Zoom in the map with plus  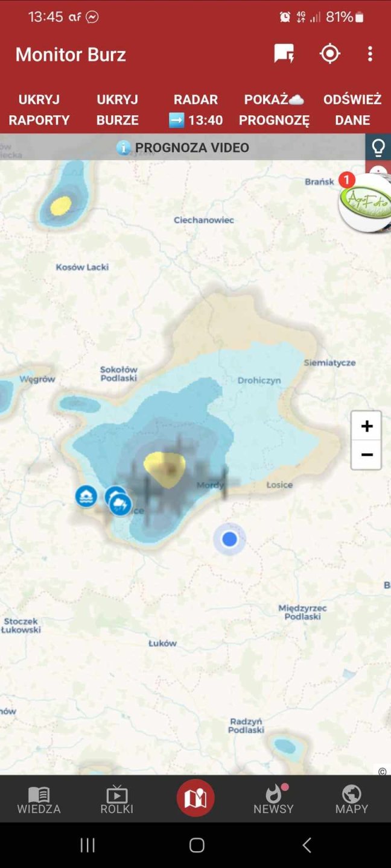[366, 426]
